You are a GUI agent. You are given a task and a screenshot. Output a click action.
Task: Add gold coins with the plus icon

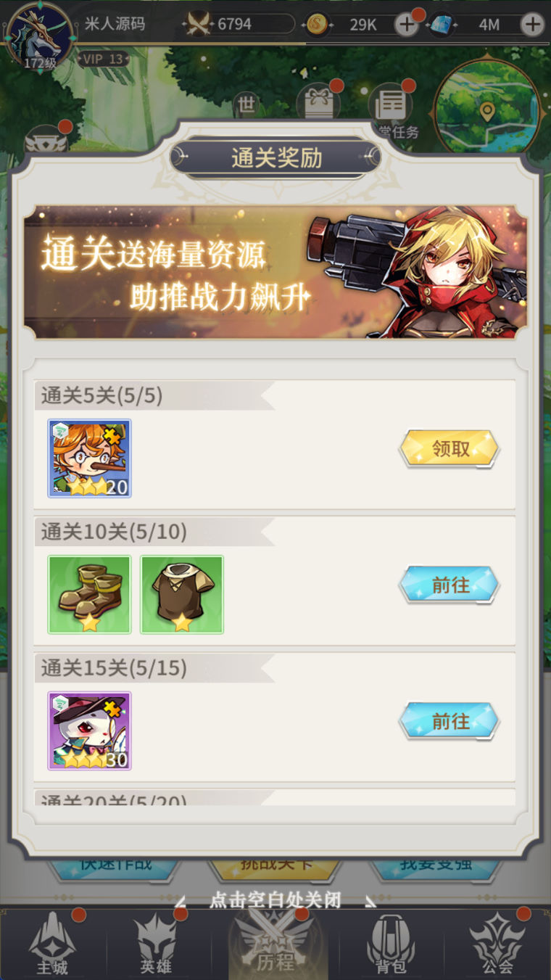[407, 25]
